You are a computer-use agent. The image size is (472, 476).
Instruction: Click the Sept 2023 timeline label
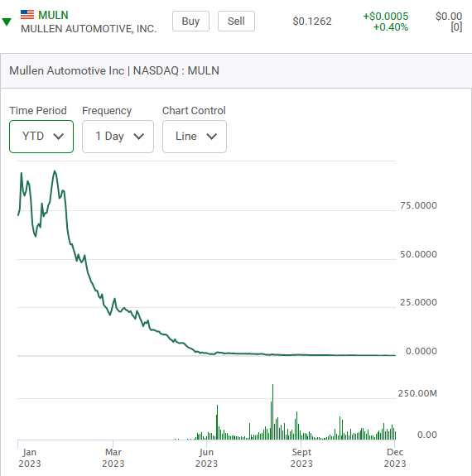(301, 458)
